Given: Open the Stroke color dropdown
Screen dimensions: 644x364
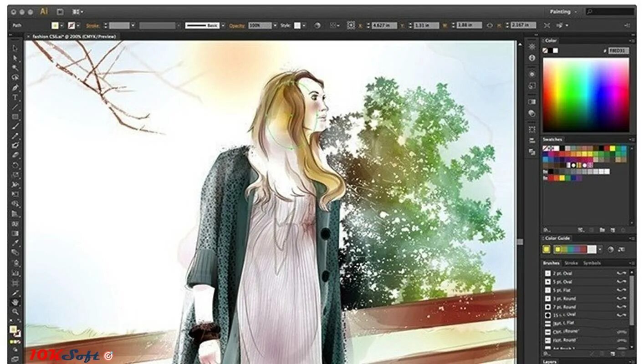Looking at the screenshot, I should pos(78,25).
